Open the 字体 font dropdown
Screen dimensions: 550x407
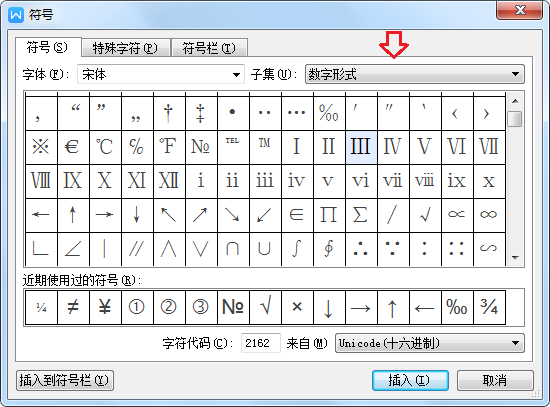click(161, 74)
